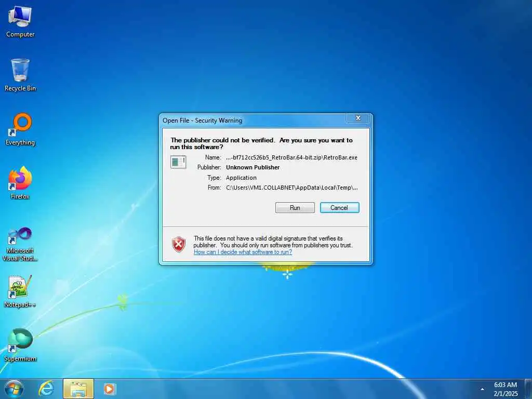532x399 pixels.
Task: Select the Supermium desktop shortcut
Action: [20, 345]
